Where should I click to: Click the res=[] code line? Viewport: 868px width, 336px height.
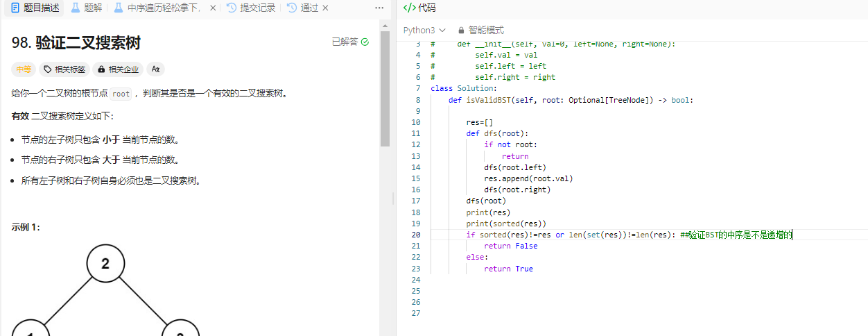point(479,122)
